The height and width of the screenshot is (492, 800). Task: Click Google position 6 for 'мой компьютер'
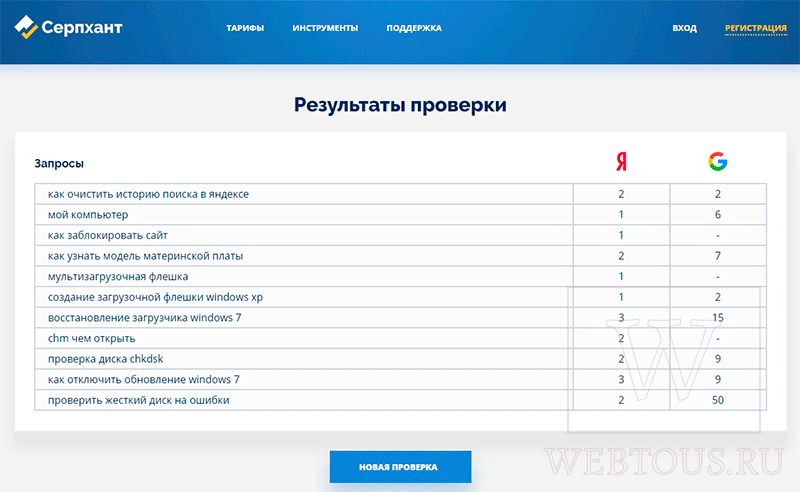coord(717,215)
